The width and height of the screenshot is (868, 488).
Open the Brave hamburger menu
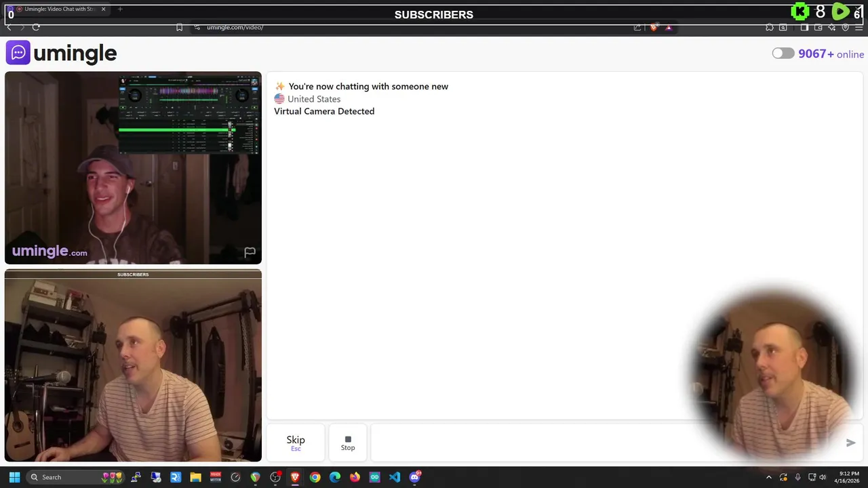(x=859, y=27)
